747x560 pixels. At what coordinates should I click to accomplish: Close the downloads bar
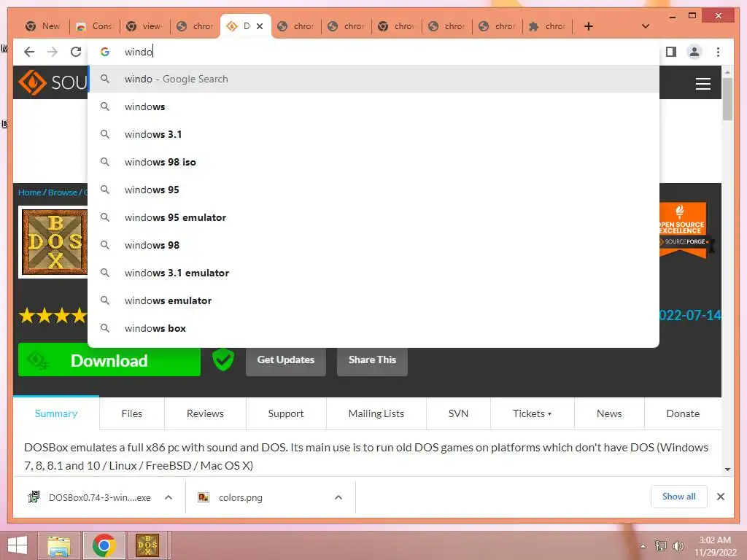pos(720,497)
